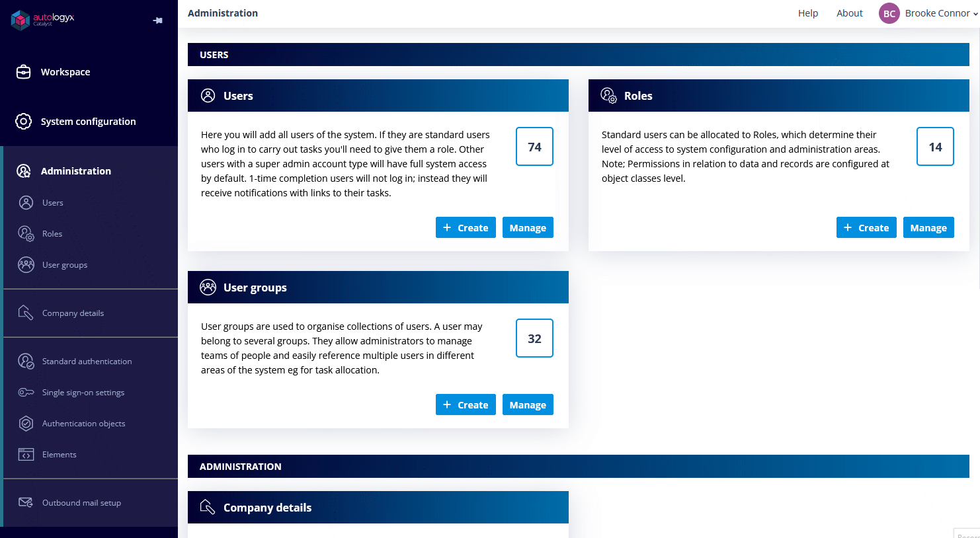Select Standard authentication icon
Image resolution: width=980 pixels, height=538 pixels.
point(26,362)
